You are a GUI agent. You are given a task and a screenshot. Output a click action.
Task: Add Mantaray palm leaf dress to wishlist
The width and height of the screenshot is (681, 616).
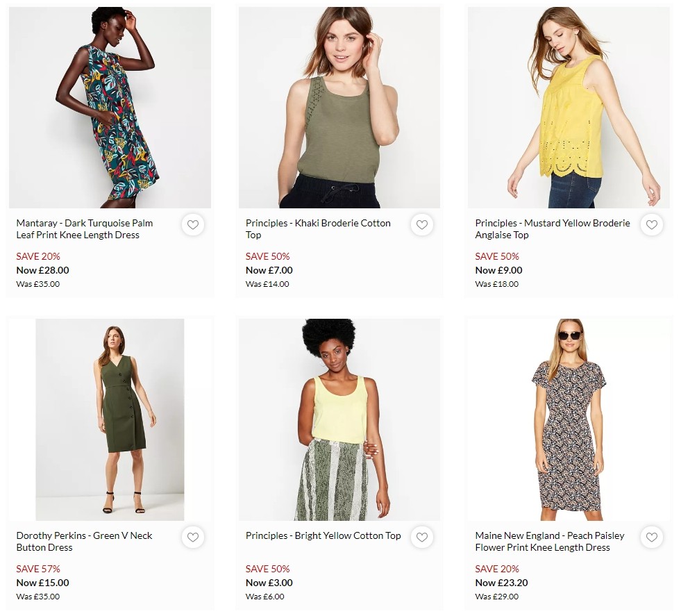193,225
